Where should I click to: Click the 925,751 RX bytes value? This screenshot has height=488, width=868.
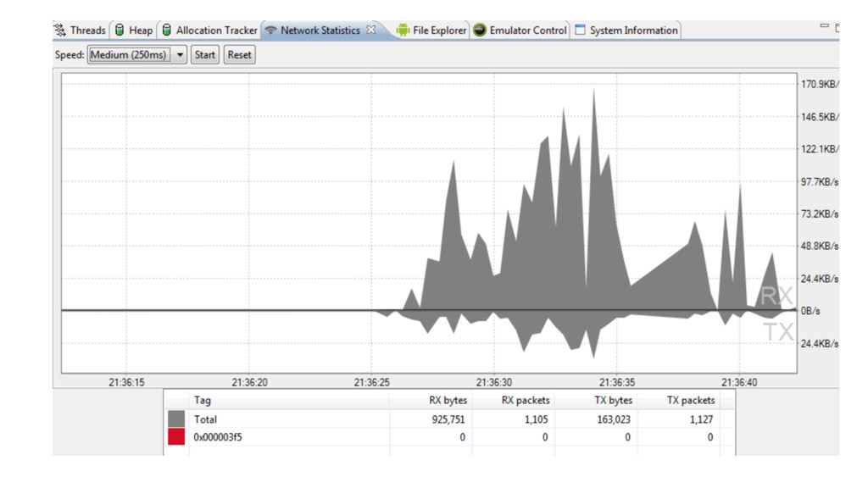tap(448, 419)
